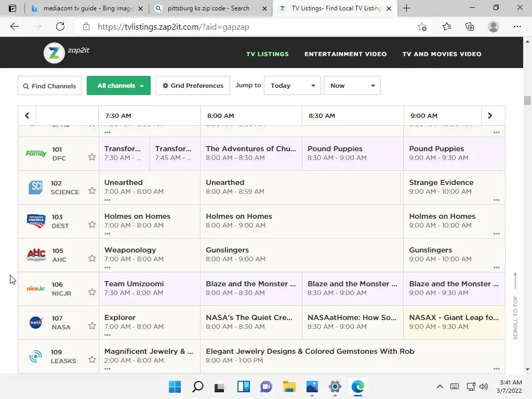Open Gunslingers 8:00 AM listing
Image resolution: width=532 pixels, height=399 pixels.
(302, 255)
